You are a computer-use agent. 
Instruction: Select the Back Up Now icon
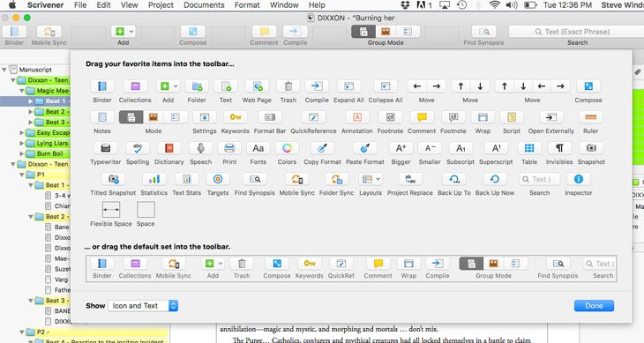[x=495, y=179]
